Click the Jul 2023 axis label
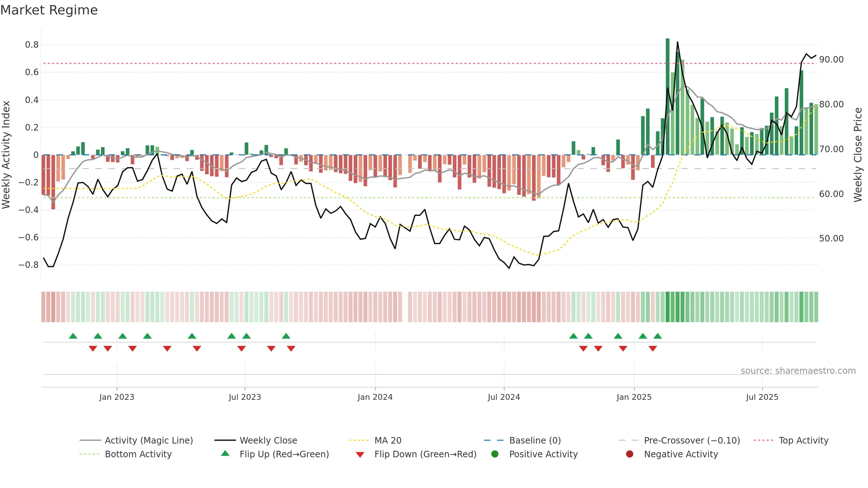868x488 pixels. 245,397
